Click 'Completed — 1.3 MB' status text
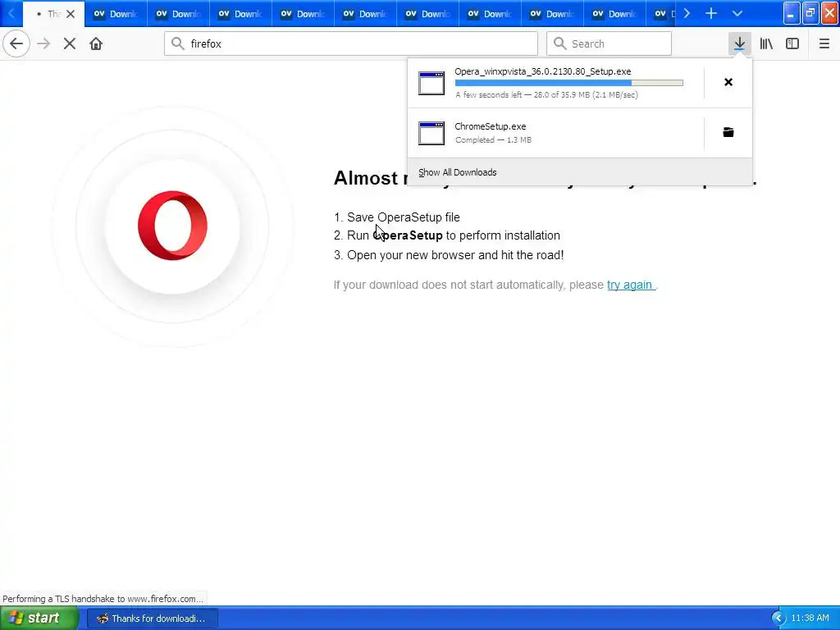 493,139
